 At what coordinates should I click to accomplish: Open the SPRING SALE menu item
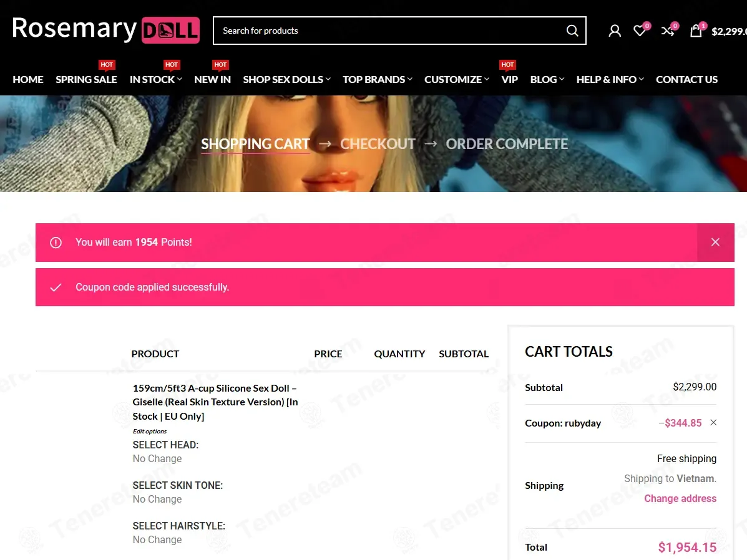click(x=86, y=80)
